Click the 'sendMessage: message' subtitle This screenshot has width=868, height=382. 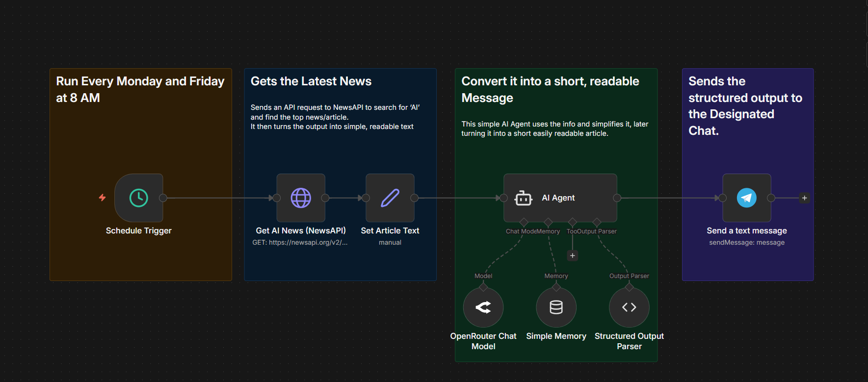coord(747,243)
